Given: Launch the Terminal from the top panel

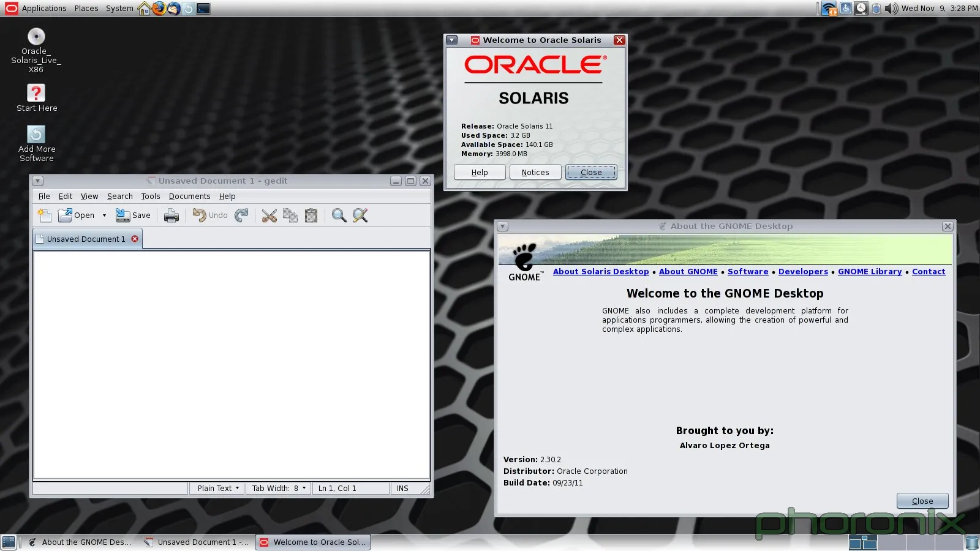Looking at the screenshot, I should coord(203,9).
